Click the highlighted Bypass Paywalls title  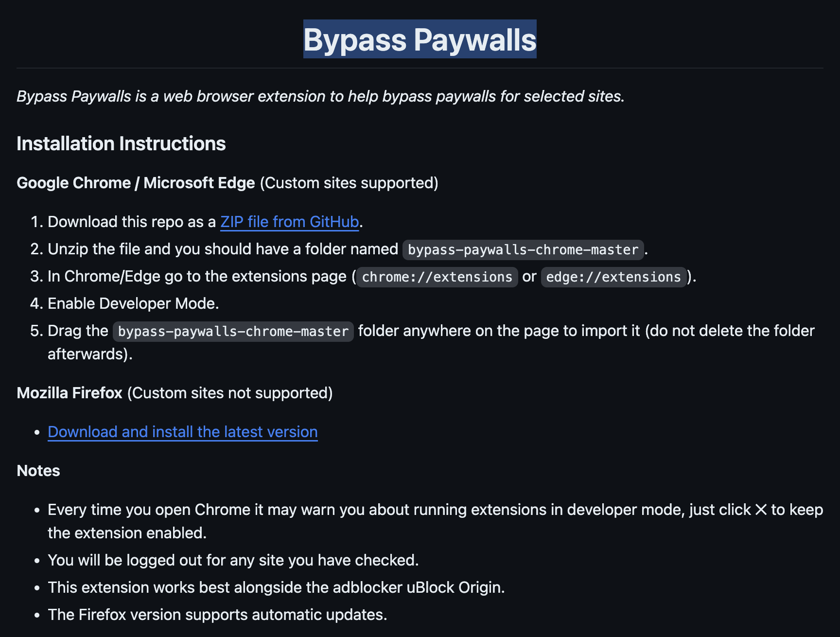pyautogui.click(x=420, y=39)
